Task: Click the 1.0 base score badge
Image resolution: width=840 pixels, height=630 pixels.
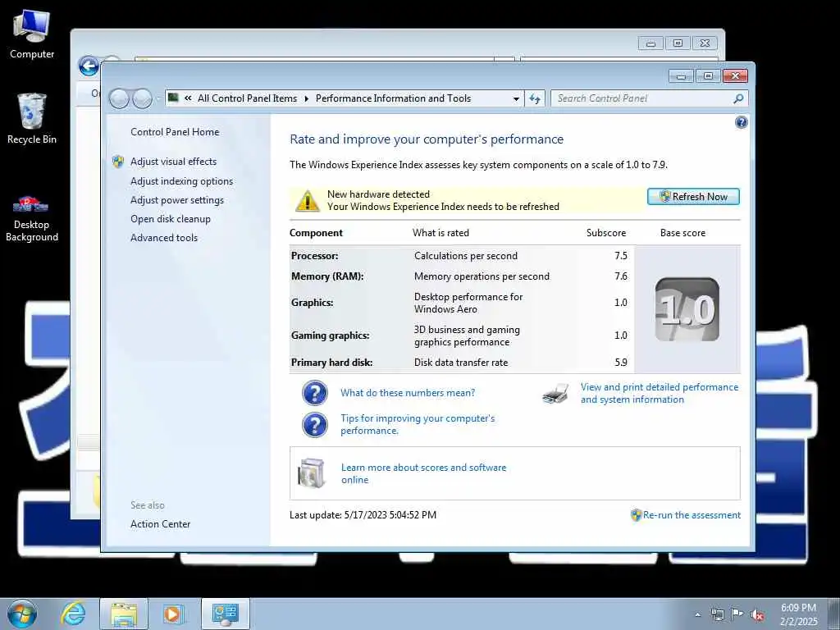Action: click(687, 309)
